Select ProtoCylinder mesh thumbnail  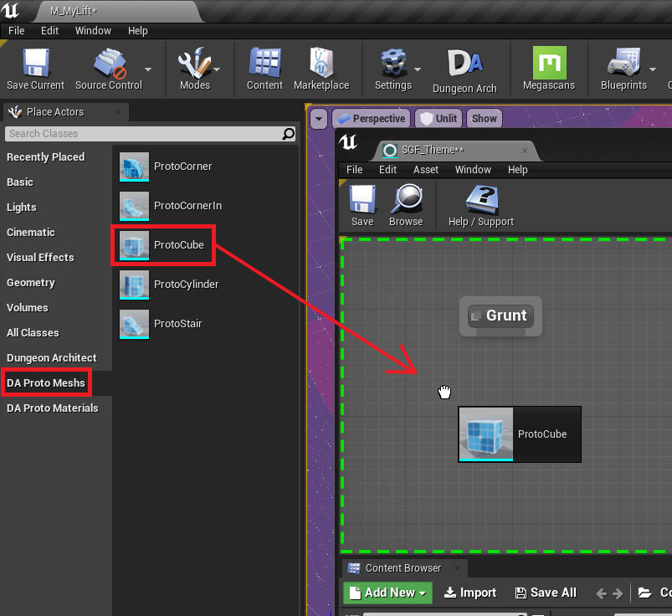click(x=134, y=285)
